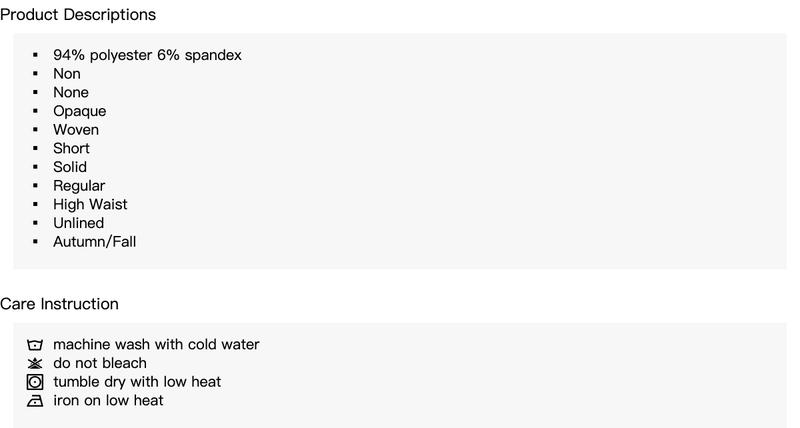
Task: Click the None list item
Action: pyautogui.click(x=71, y=92)
